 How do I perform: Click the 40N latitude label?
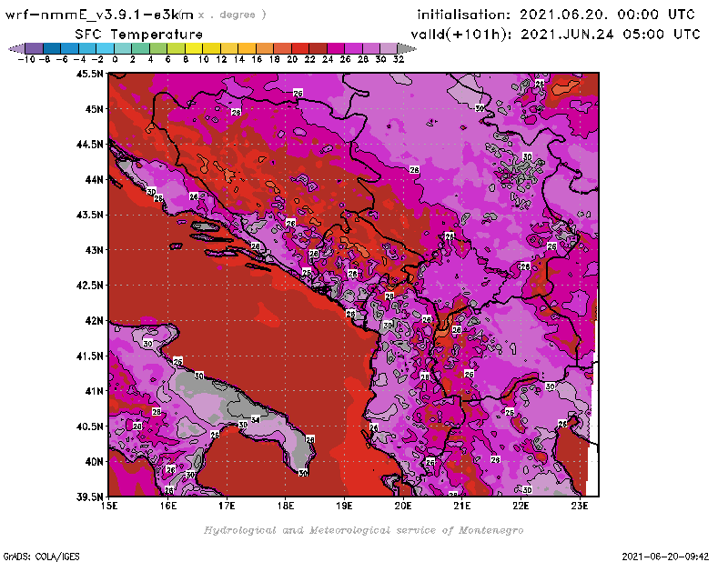pos(94,462)
